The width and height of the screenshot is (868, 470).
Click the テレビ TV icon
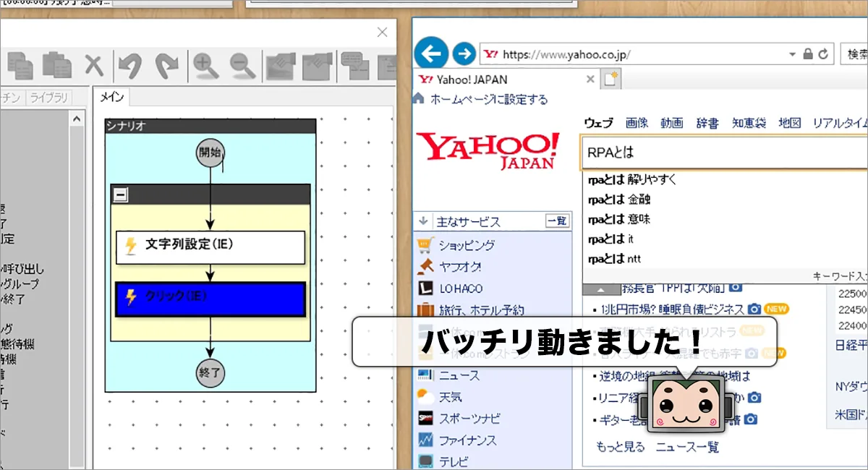point(425,461)
